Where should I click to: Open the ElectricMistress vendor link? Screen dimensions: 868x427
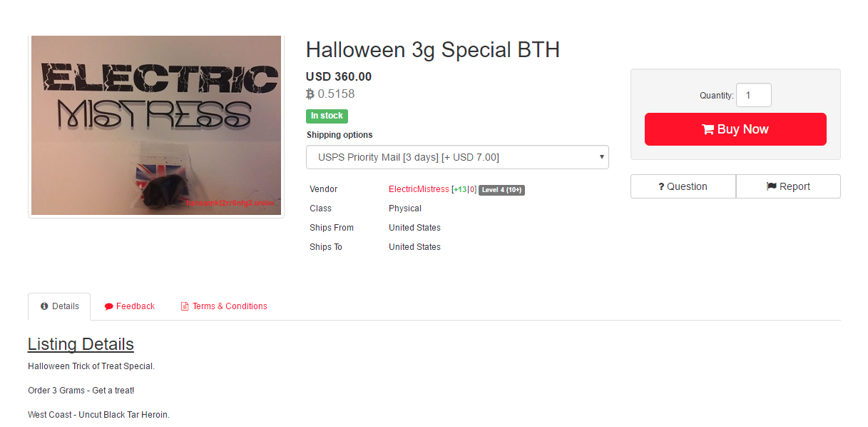click(x=419, y=189)
